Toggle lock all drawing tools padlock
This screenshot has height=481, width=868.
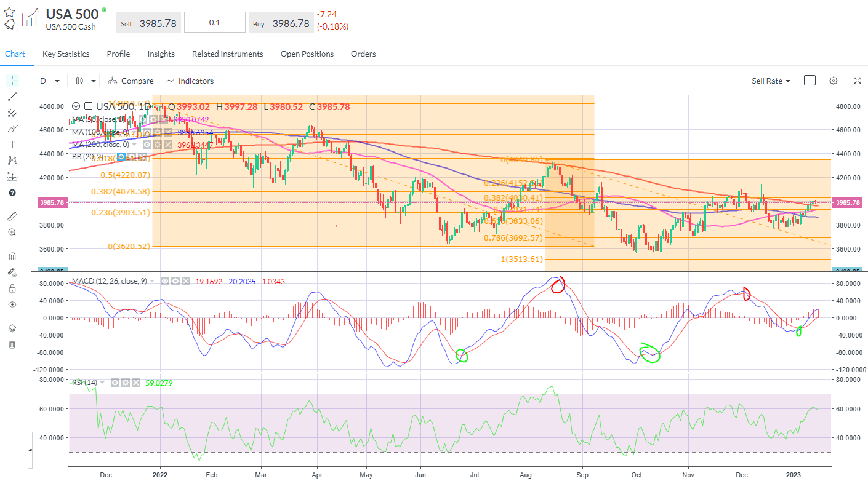coord(12,288)
